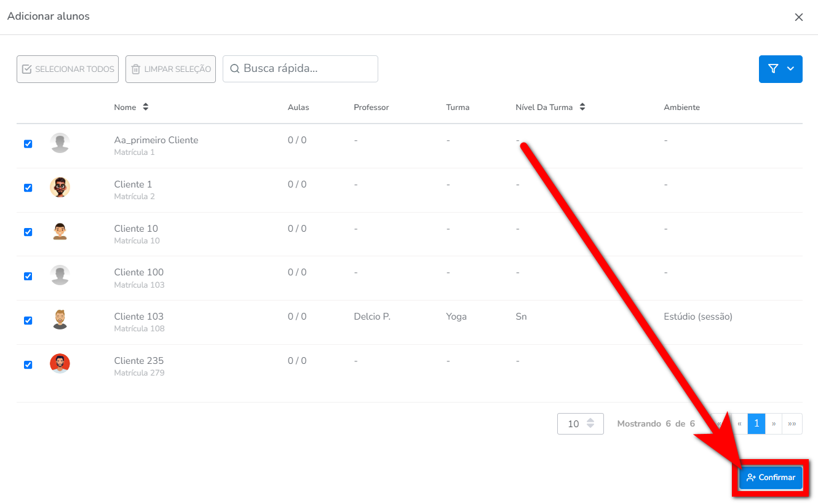
Task: Click the Cliente 10 avatar
Action: point(60,232)
